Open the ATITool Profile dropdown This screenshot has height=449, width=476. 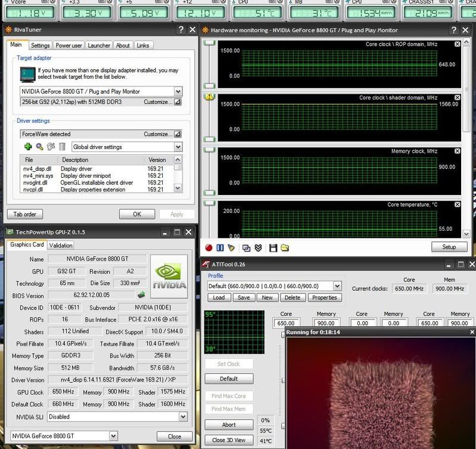click(337, 286)
